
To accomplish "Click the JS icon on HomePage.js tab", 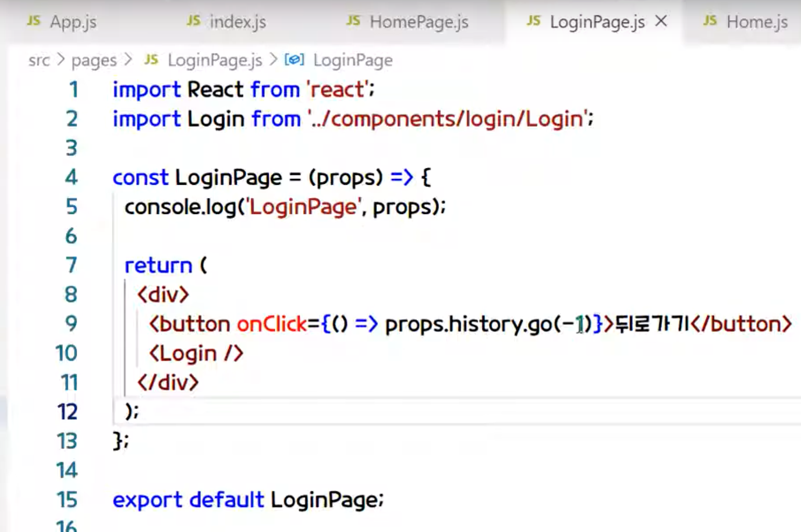I will pos(353,21).
